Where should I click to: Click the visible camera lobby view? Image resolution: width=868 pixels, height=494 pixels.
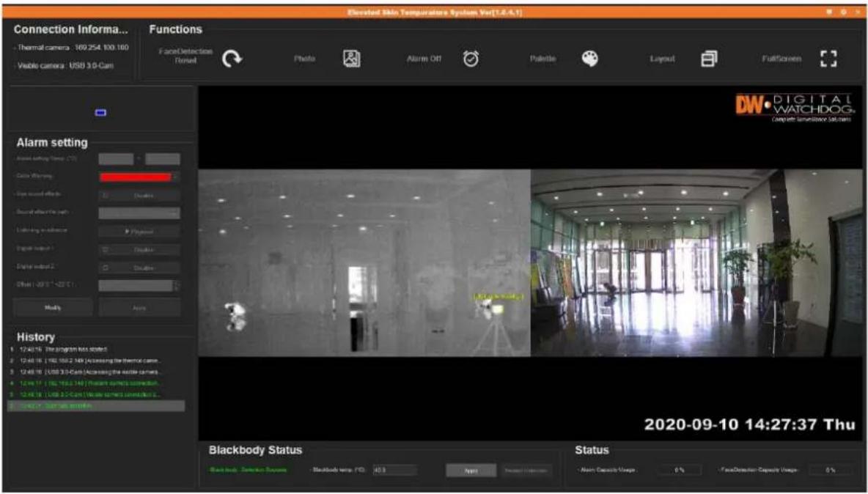tap(696, 263)
